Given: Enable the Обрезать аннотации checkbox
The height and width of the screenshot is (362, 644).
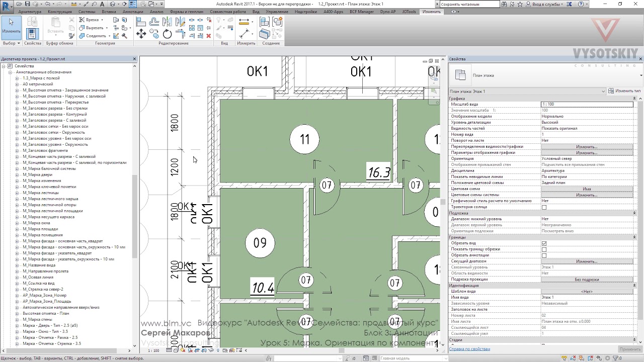Looking at the screenshot, I should [x=544, y=255].
